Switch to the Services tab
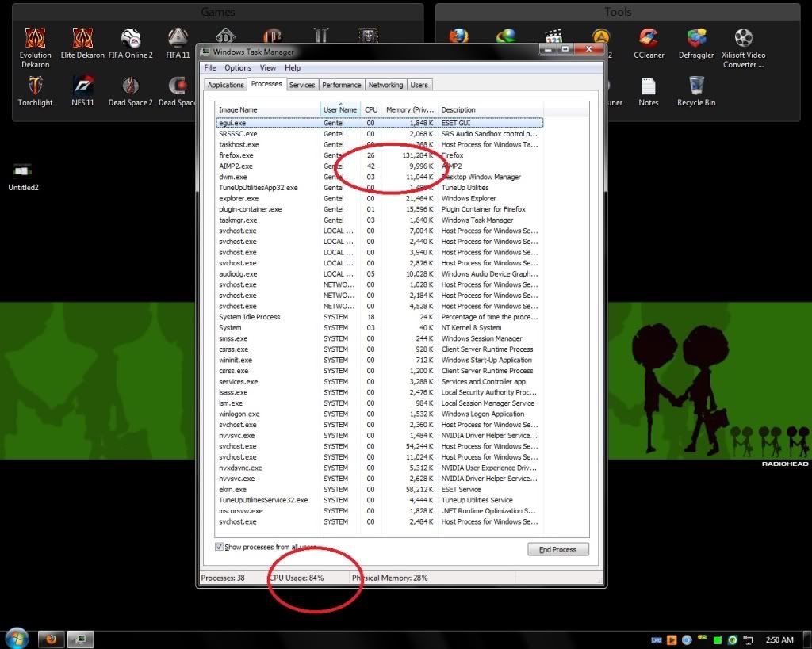 tap(302, 85)
